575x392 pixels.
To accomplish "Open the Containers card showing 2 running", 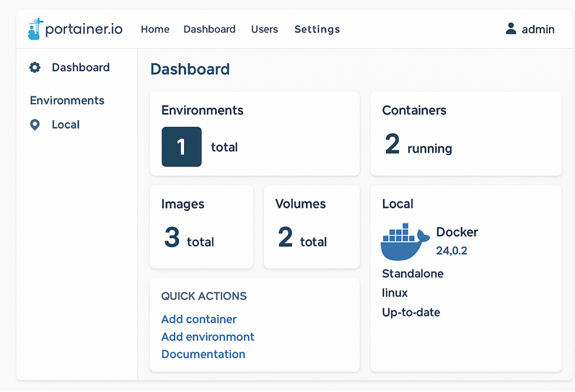I will [x=465, y=133].
